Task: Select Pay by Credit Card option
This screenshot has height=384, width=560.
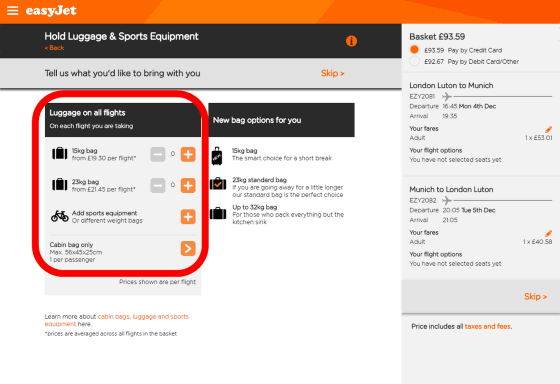Action: click(x=414, y=50)
